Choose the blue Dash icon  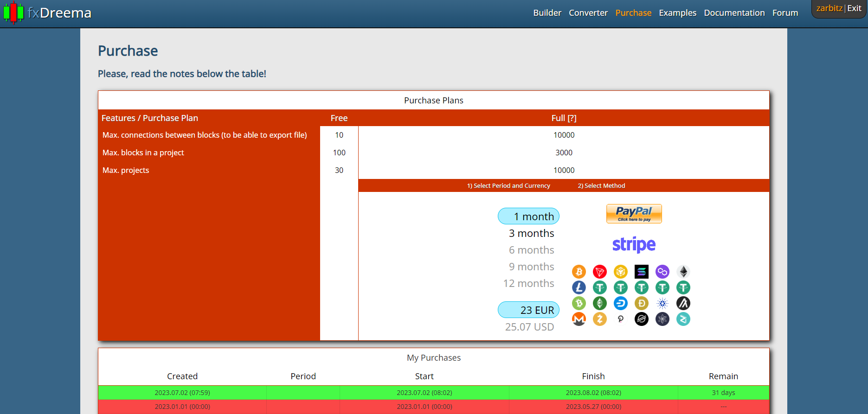[x=621, y=303]
